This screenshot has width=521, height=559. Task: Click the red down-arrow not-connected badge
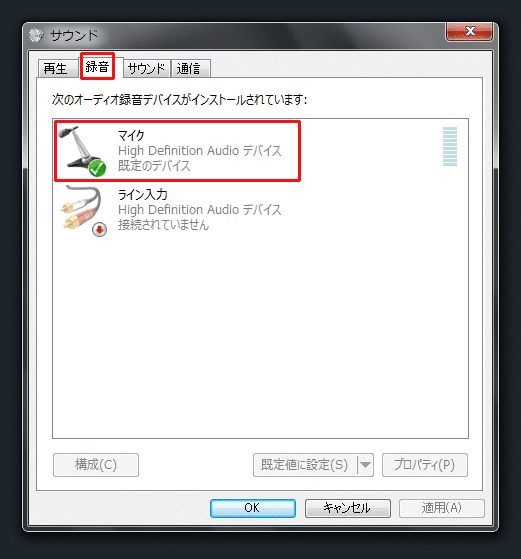(x=99, y=229)
